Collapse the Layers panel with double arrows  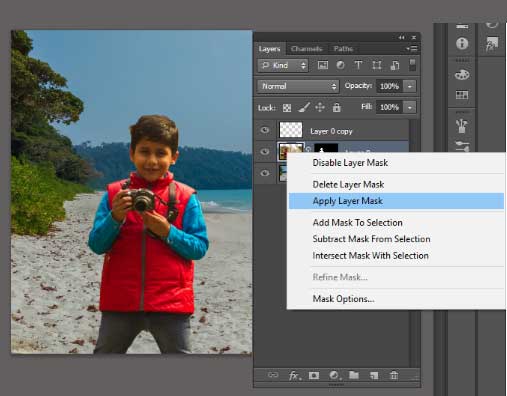[x=402, y=37]
